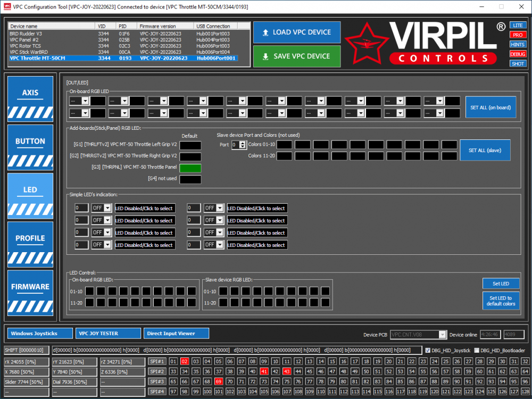Switch to LITE mode
Screen dimensions: 532x399
click(518, 26)
